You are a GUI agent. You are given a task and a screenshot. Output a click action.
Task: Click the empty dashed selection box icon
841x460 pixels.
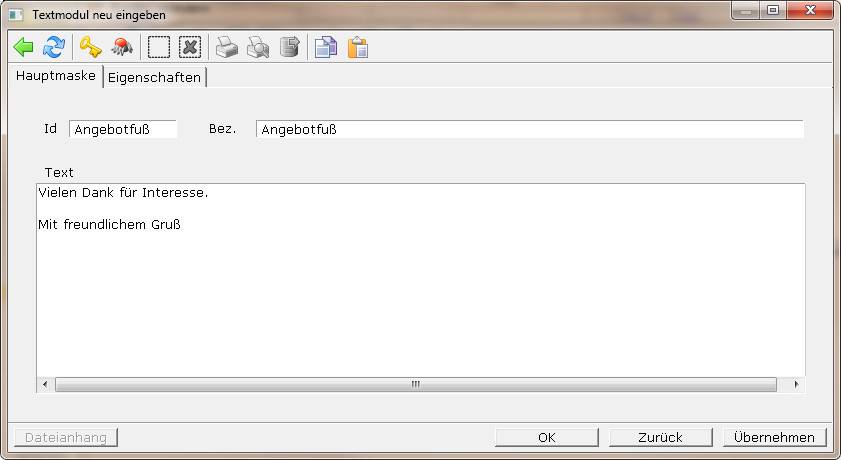(x=159, y=47)
